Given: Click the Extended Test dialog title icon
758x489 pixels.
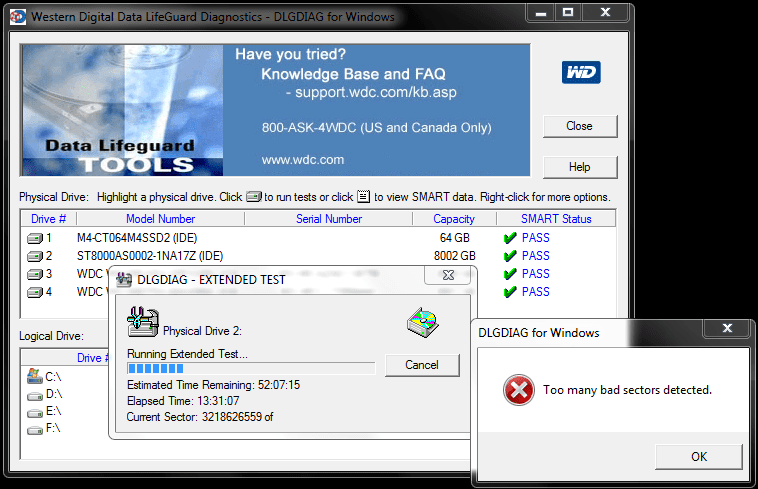Looking at the screenshot, I should 124,280.
